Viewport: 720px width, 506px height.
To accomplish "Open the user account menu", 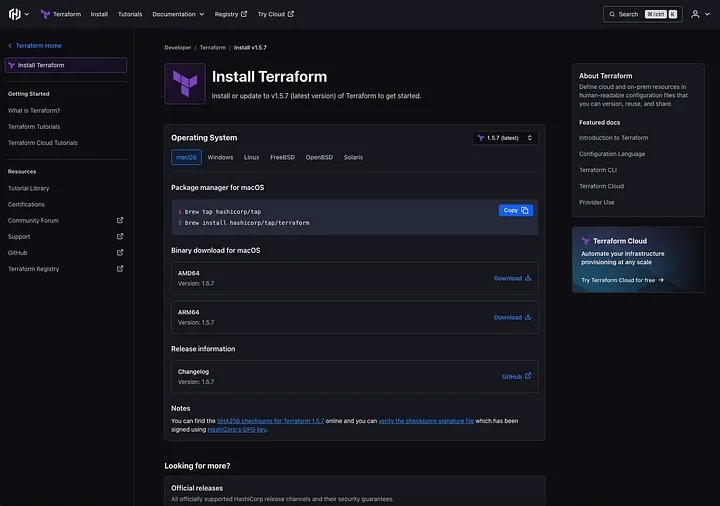I will (700, 14).
